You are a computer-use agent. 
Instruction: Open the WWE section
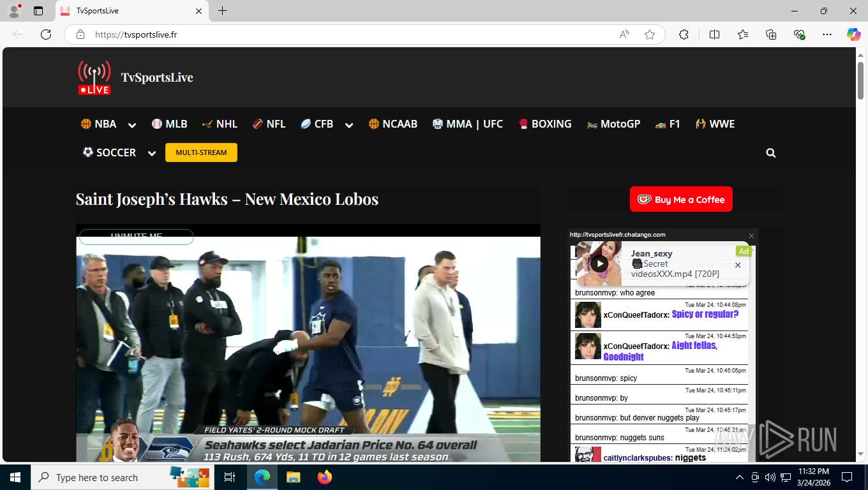coord(715,124)
